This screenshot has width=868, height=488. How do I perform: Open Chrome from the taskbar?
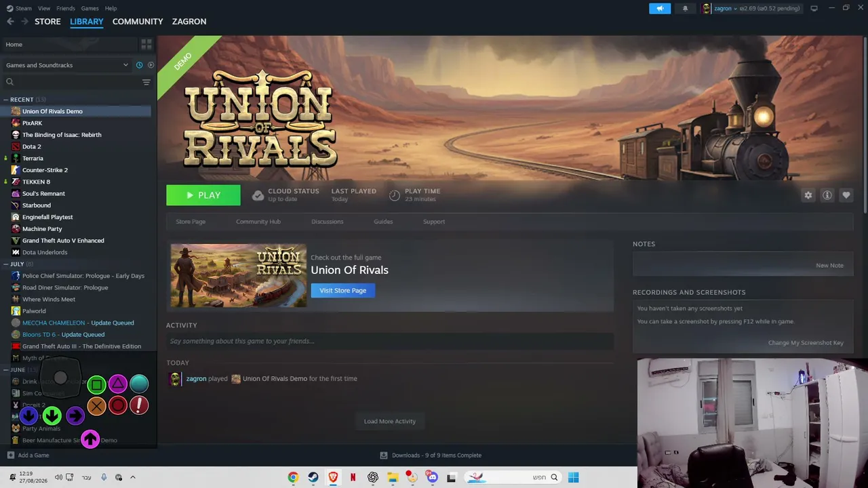point(293,477)
